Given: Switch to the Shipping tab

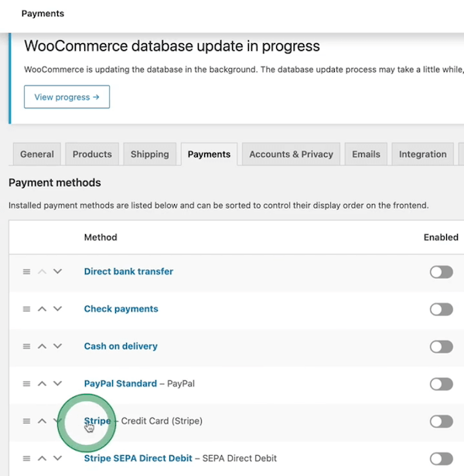Looking at the screenshot, I should pyautogui.click(x=149, y=155).
